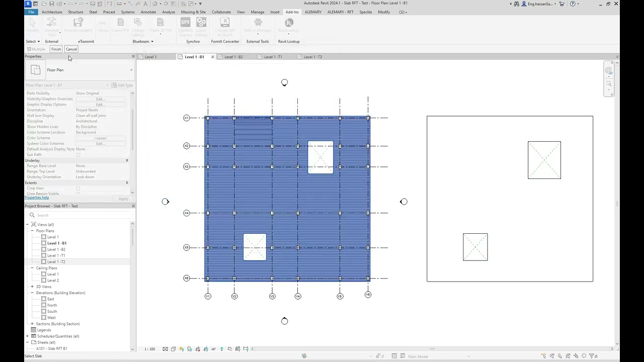Image resolution: width=644 pixels, height=362 pixels.
Task: Open the Select panel dropdown
Action: (33, 42)
